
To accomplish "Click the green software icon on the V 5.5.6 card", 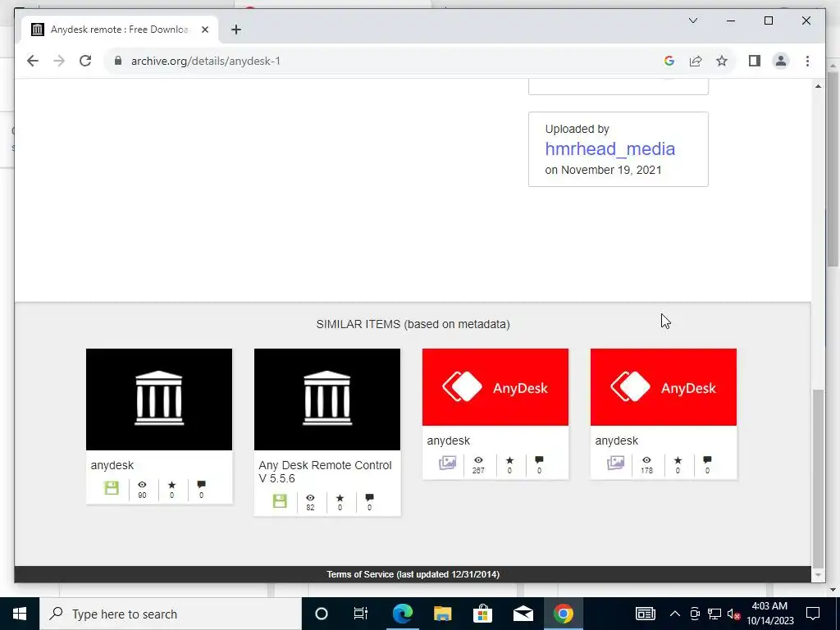I will [x=280, y=501].
